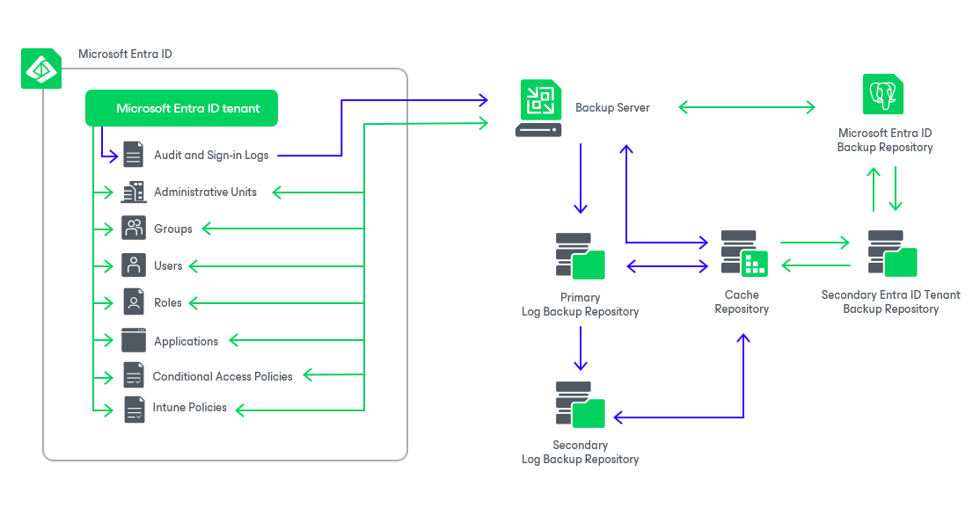Click the PostgreSQL elephant repository icon
The height and width of the screenshot is (508, 980).
[883, 94]
